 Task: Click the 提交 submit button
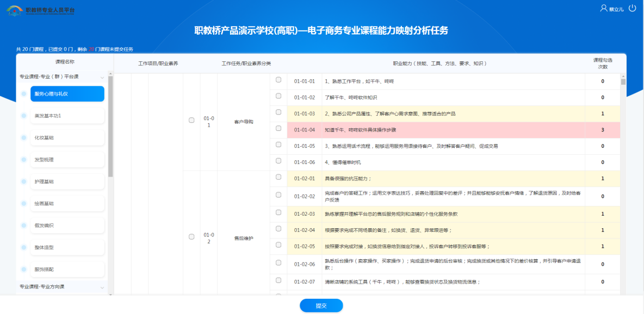point(321,305)
